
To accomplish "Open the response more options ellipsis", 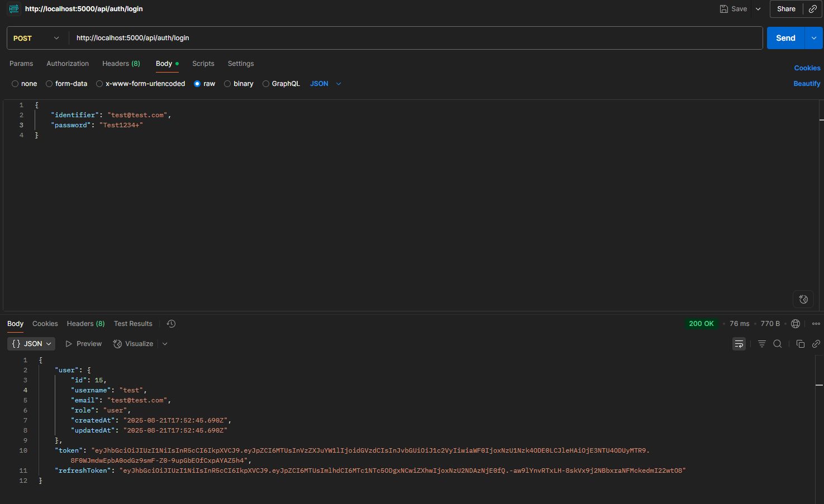I will pos(816,324).
